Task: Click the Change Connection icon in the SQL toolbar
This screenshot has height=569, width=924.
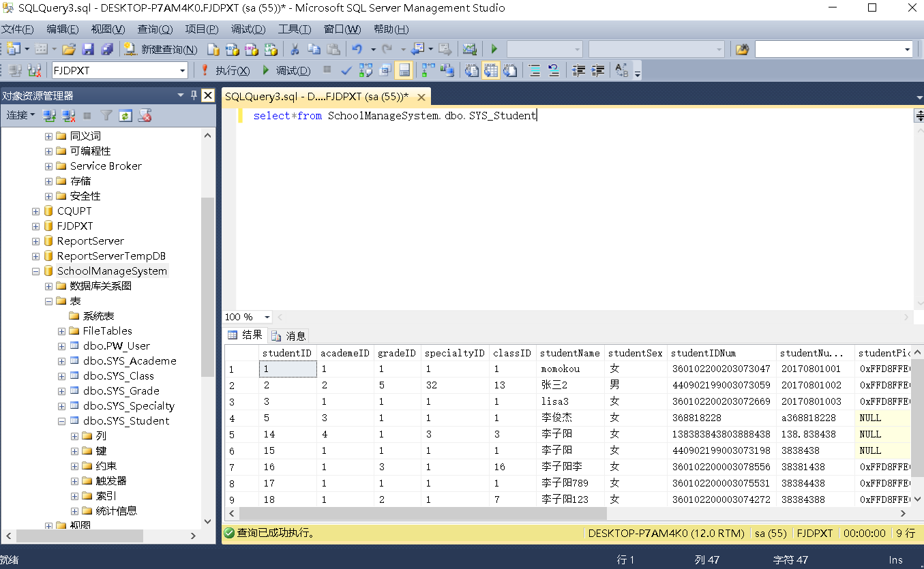Action: click(34, 70)
